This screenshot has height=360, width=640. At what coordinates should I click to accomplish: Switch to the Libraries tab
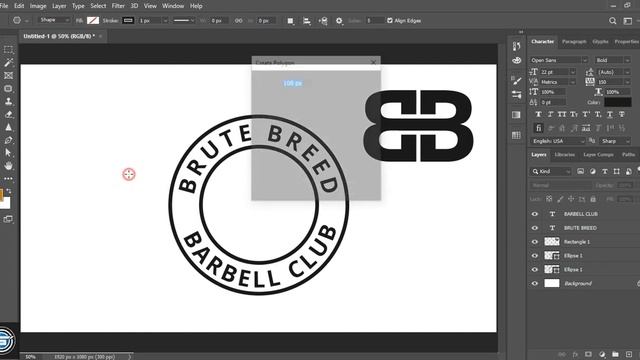tap(565, 155)
